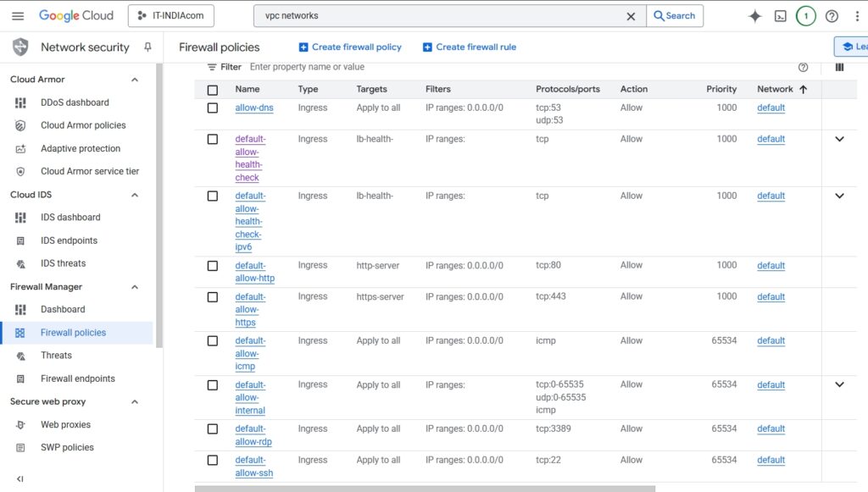The image size is (868, 492).
Task: Open the default-allow-ssh rule link
Action: 254,467
